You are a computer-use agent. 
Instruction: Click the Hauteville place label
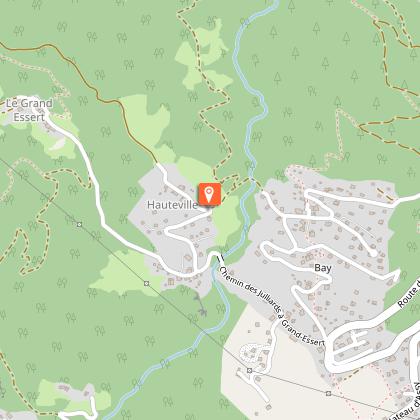(172, 205)
